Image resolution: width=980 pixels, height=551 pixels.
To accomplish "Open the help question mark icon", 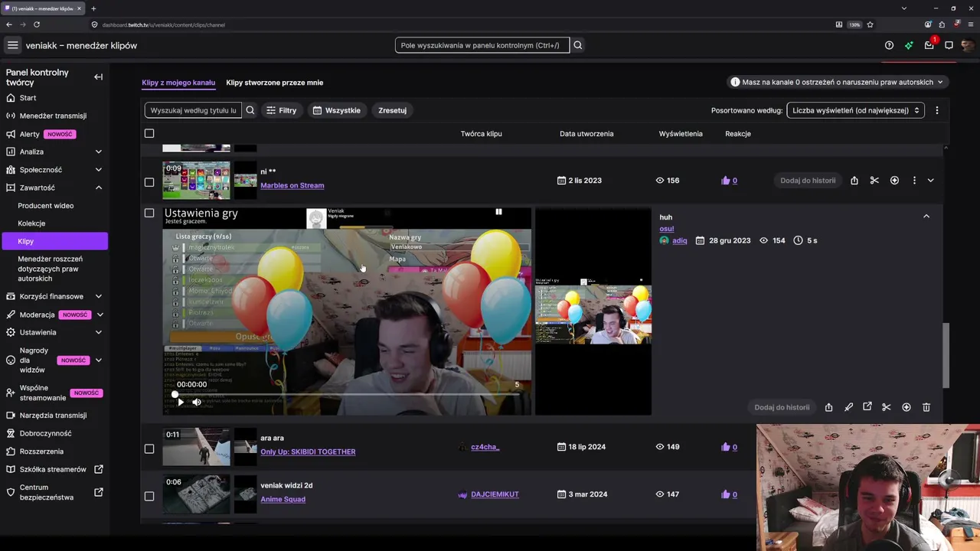I will [x=889, y=45].
